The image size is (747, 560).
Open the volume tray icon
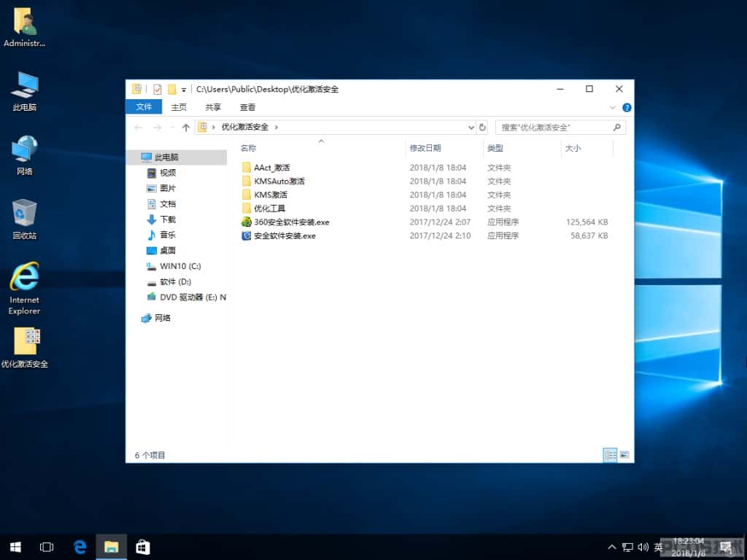click(643, 547)
